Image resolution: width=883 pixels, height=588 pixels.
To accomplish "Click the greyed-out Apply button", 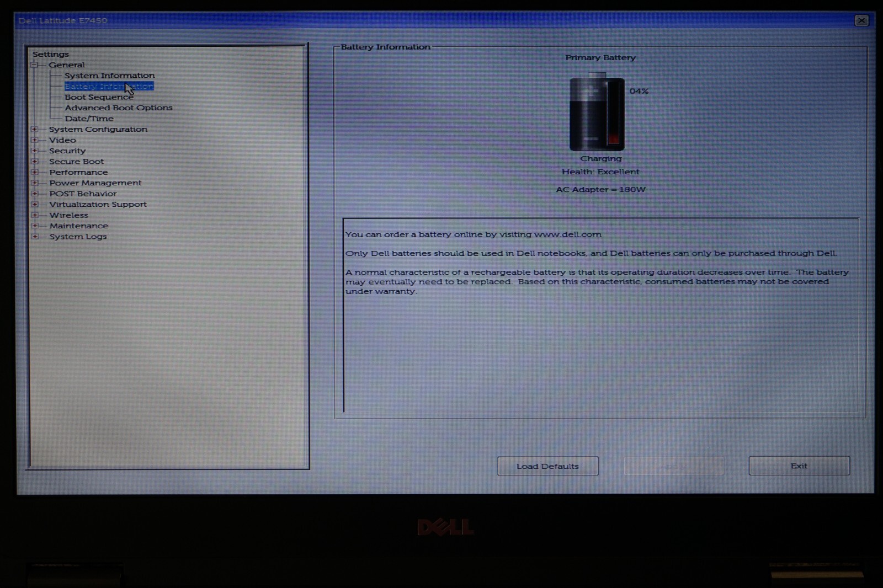I will (x=674, y=466).
